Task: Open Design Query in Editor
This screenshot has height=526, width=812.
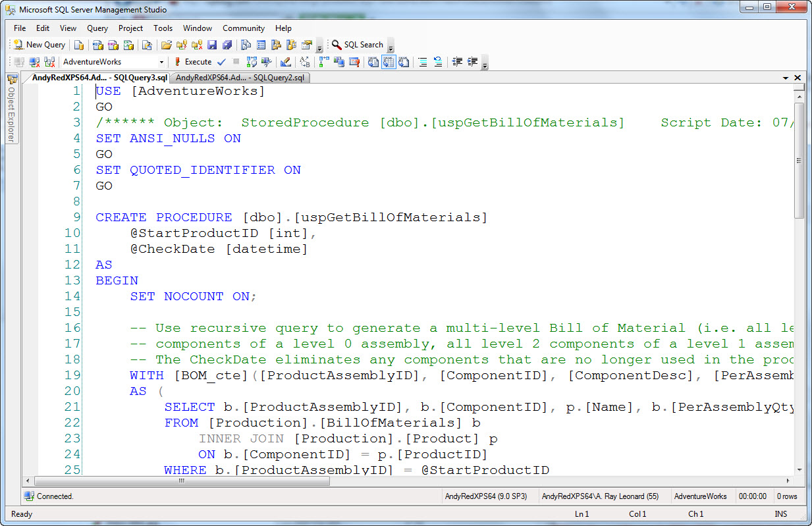Action: coord(285,62)
